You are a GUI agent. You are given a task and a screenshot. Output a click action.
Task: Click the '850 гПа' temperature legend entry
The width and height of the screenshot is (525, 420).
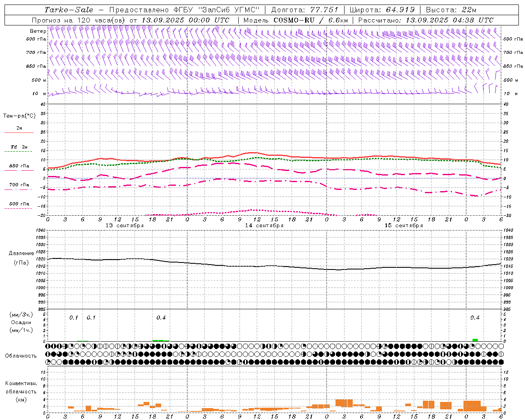pos(19,166)
